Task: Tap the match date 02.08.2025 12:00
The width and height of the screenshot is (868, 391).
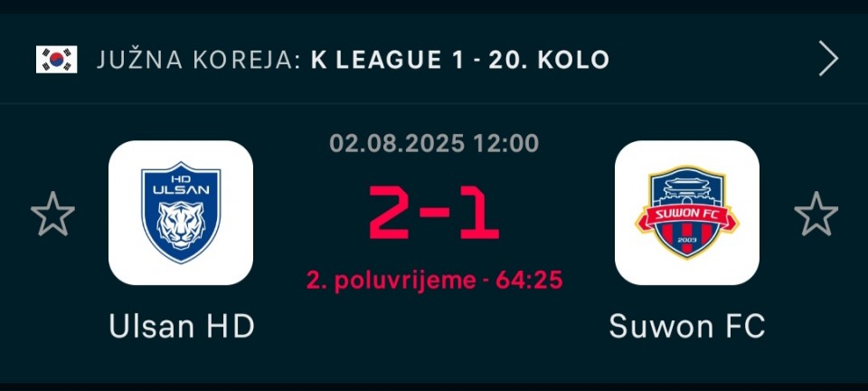Action: 434,143
